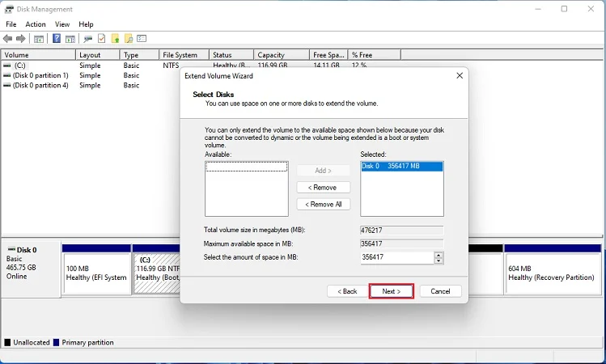Sort by the Type column header

[x=139, y=55]
